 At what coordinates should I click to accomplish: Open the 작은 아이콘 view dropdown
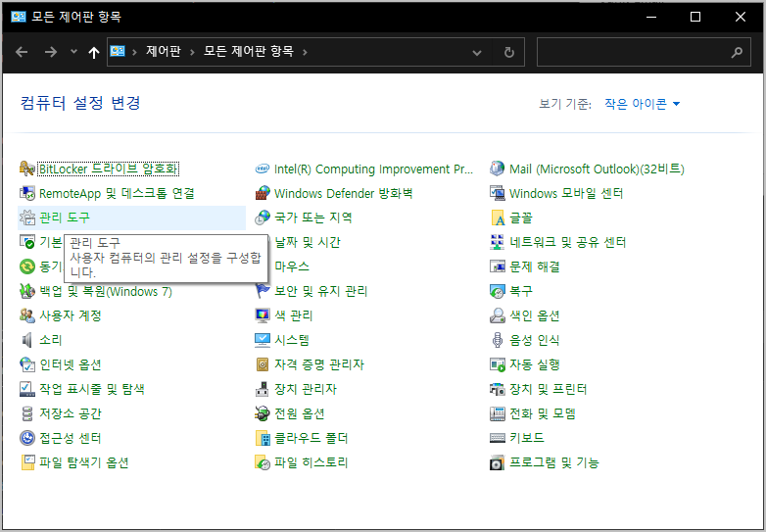point(642,104)
